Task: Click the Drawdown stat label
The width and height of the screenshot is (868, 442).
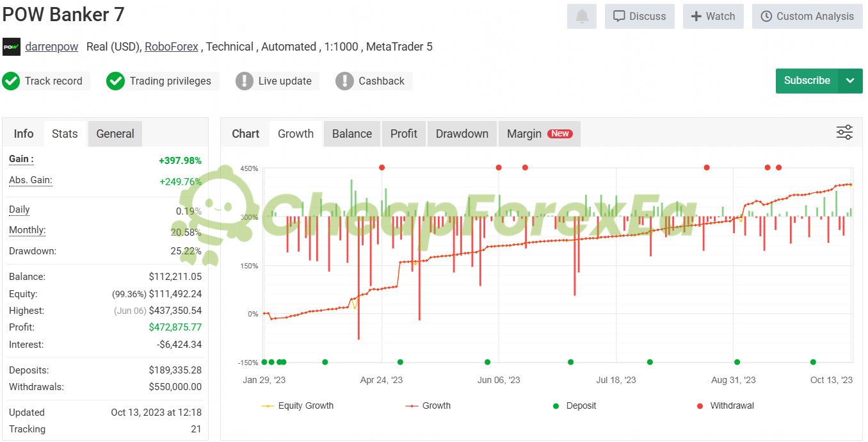Action: (x=33, y=251)
